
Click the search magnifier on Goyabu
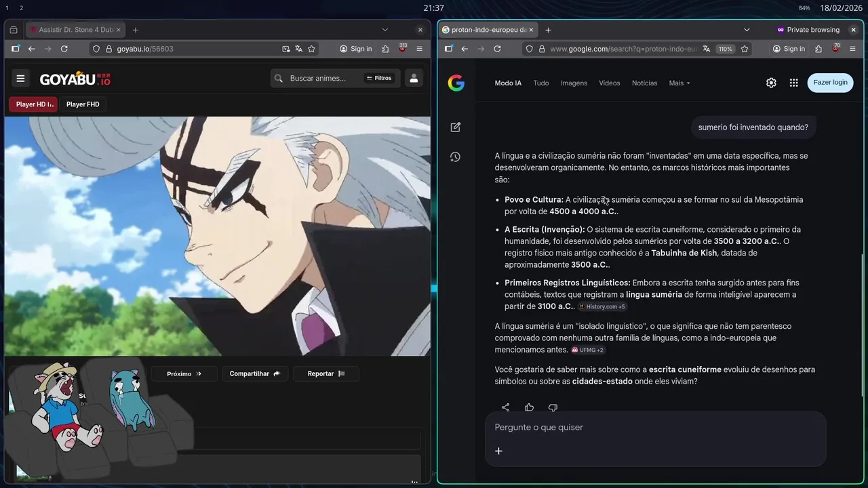[x=279, y=79]
